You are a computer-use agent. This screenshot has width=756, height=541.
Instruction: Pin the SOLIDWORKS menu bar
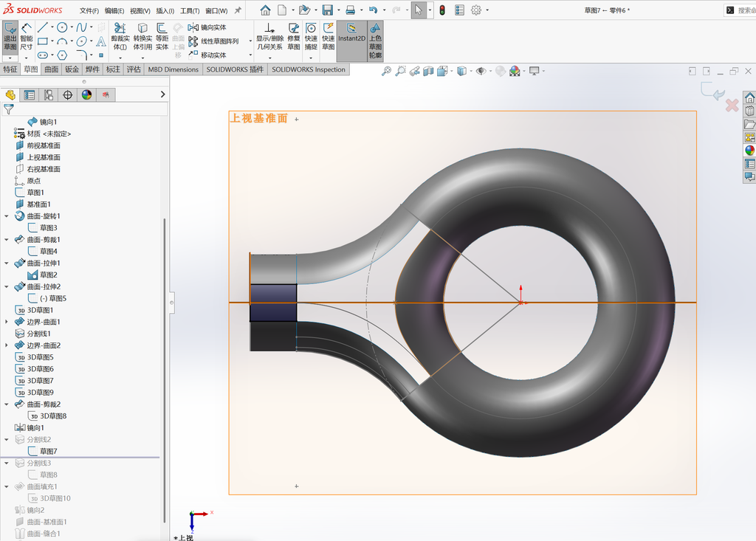pyautogui.click(x=238, y=10)
